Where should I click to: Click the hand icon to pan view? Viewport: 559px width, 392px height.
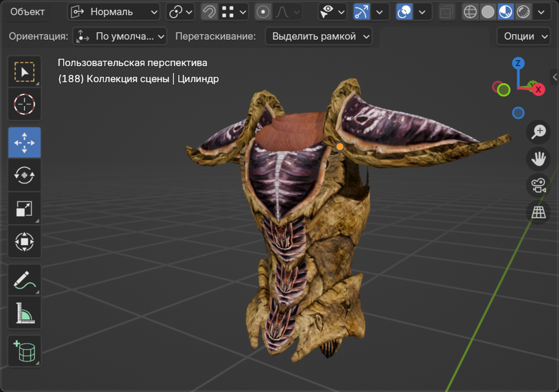tap(539, 159)
